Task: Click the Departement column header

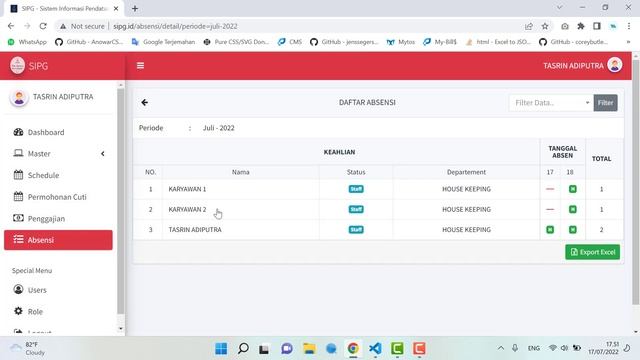Action: pos(466,172)
